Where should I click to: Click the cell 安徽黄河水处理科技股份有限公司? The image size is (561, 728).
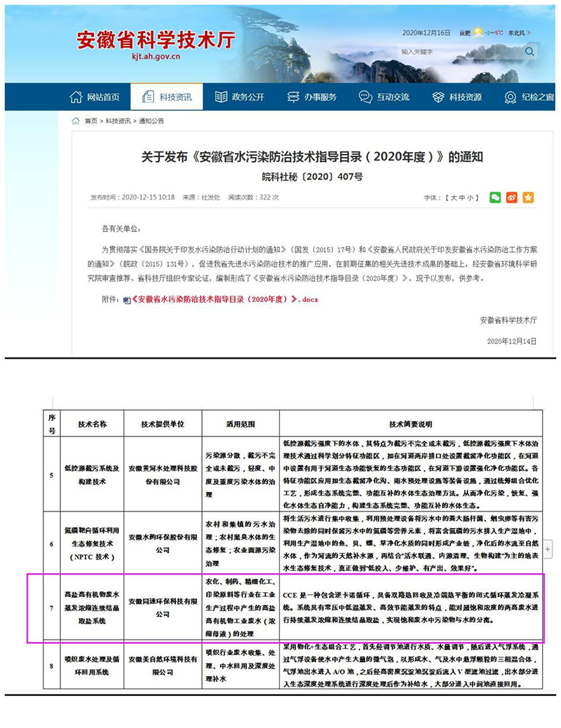(x=163, y=475)
